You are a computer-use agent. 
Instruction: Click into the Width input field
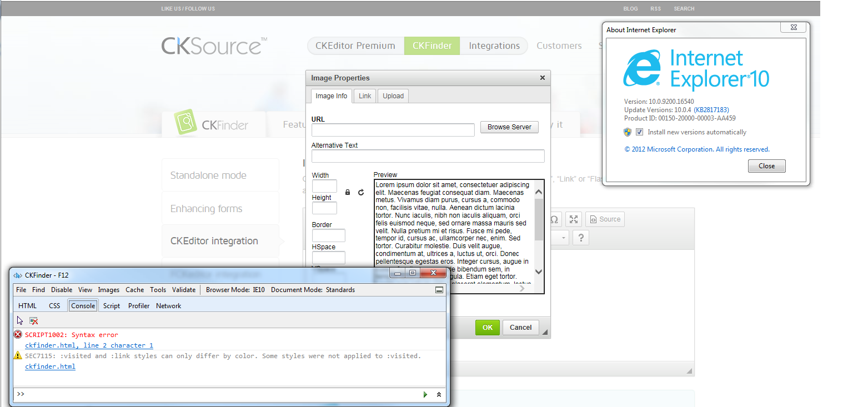click(324, 186)
